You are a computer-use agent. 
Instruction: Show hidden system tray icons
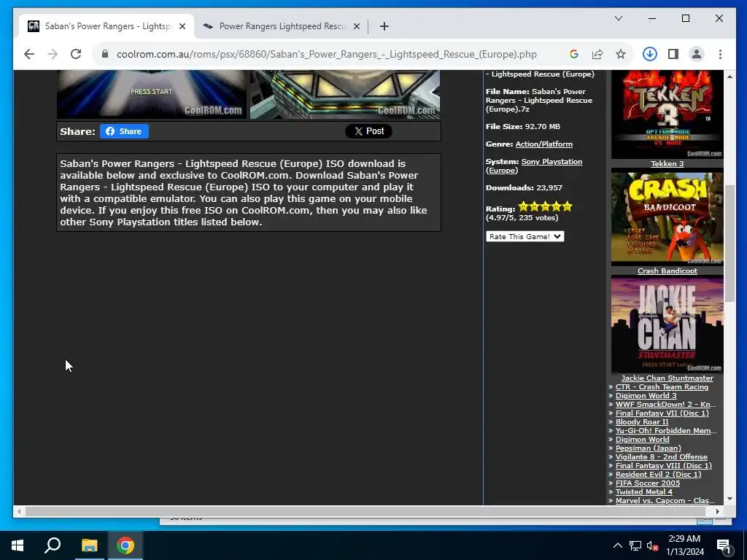point(617,545)
